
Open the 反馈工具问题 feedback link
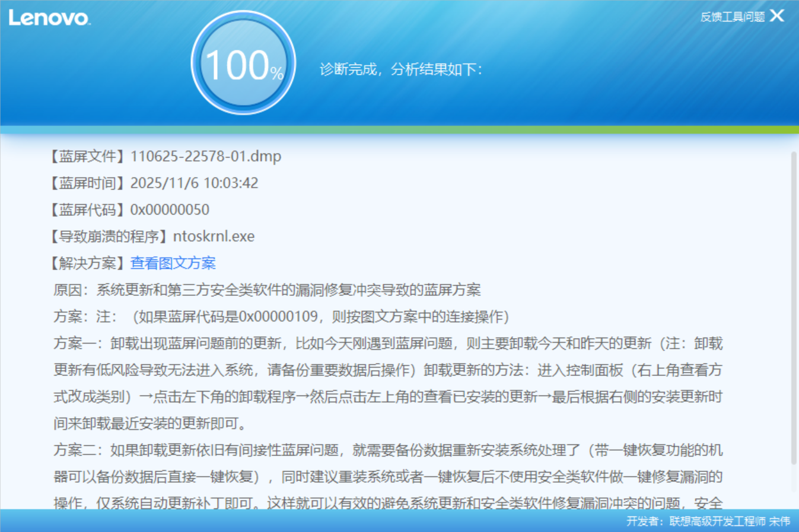(x=732, y=17)
